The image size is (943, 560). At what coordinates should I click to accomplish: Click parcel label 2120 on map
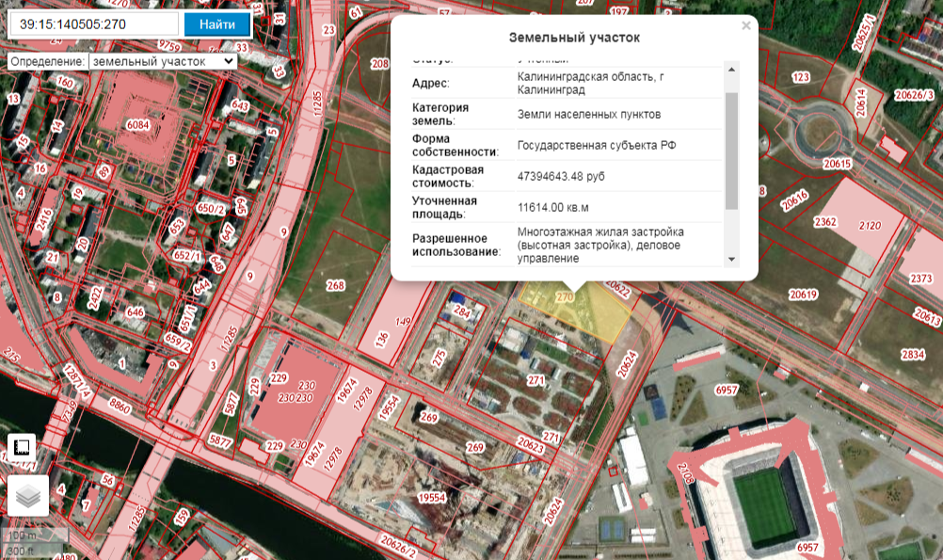[x=870, y=226]
